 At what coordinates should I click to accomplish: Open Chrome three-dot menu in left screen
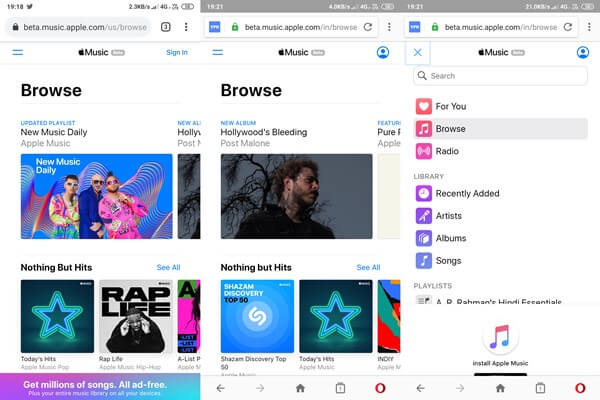[x=186, y=27]
